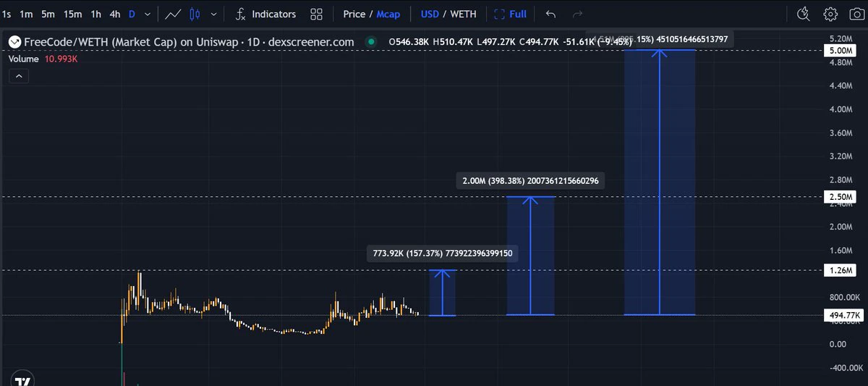This screenshot has height=386, width=868.
Task: Click the green market status dot
Action: coord(371,42)
